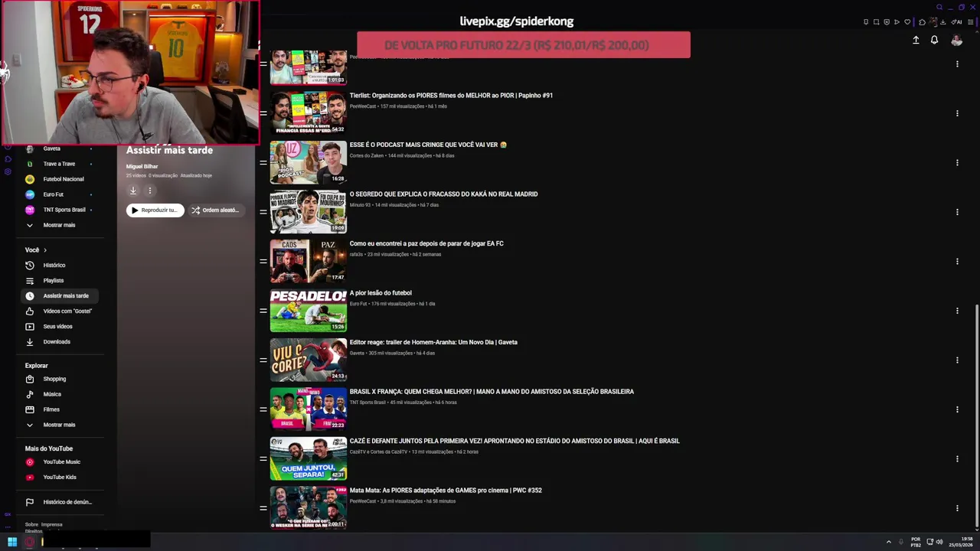980x551 pixels.
Task: Click the YouTube upload (create) icon
Action: point(916,40)
